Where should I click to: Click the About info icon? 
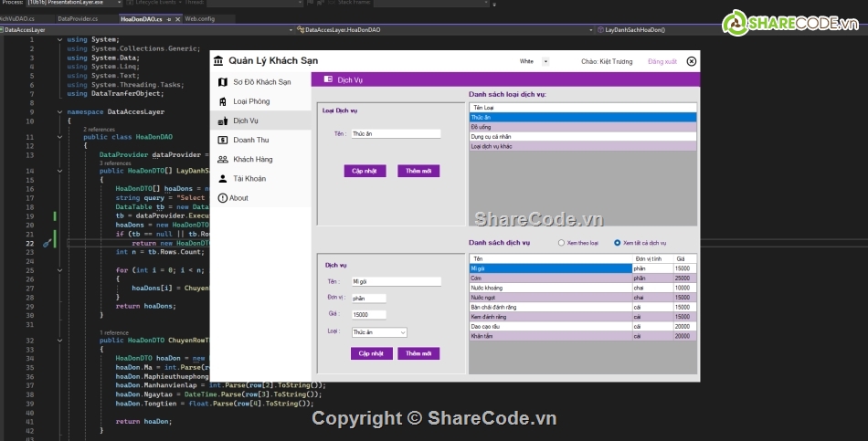click(x=222, y=197)
